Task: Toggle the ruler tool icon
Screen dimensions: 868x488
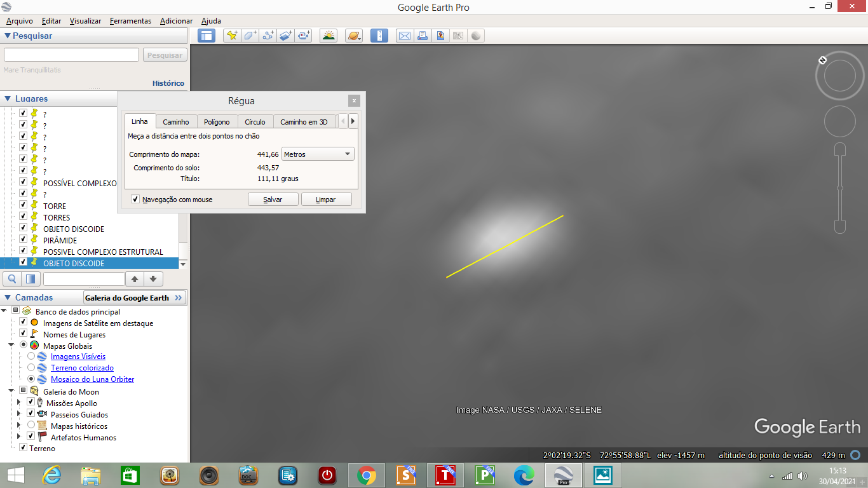Action: point(379,36)
